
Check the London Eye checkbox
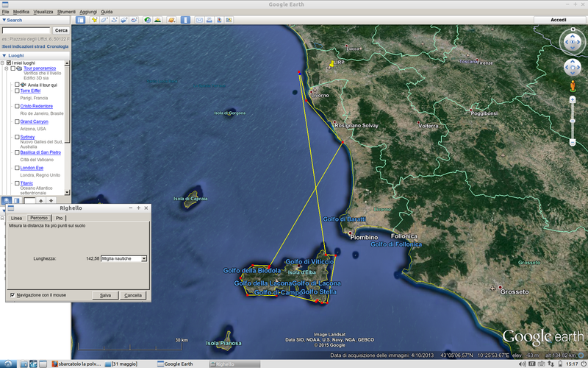(x=17, y=168)
